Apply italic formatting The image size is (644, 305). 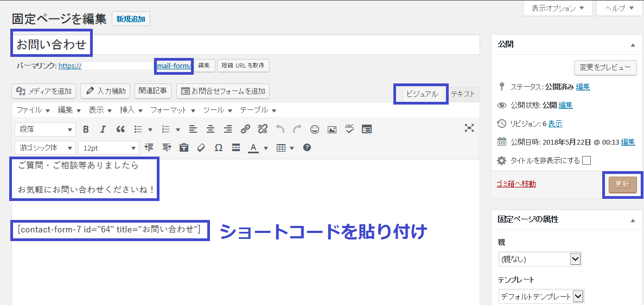pos(103,129)
